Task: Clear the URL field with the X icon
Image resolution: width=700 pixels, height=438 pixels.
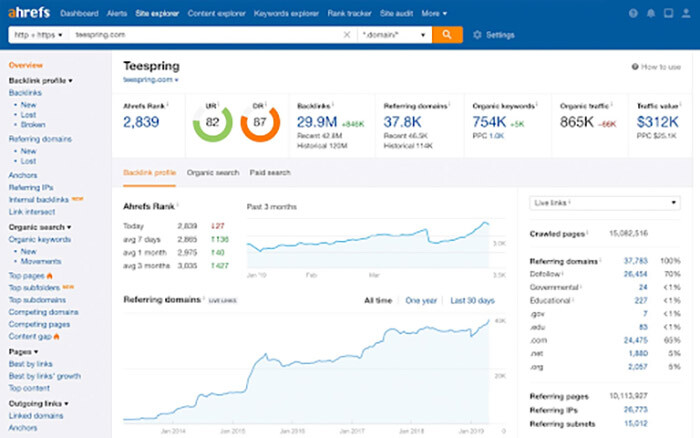Action: pyautogui.click(x=347, y=34)
